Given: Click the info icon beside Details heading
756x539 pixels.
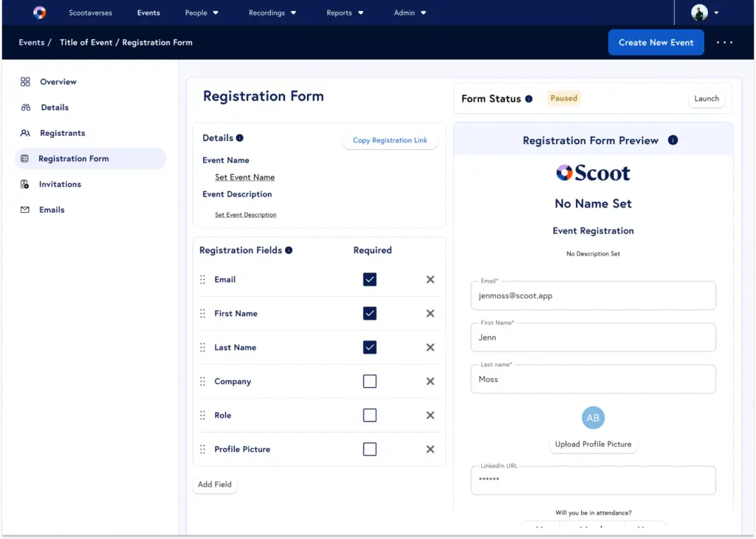Looking at the screenshot, I should 239,138.
